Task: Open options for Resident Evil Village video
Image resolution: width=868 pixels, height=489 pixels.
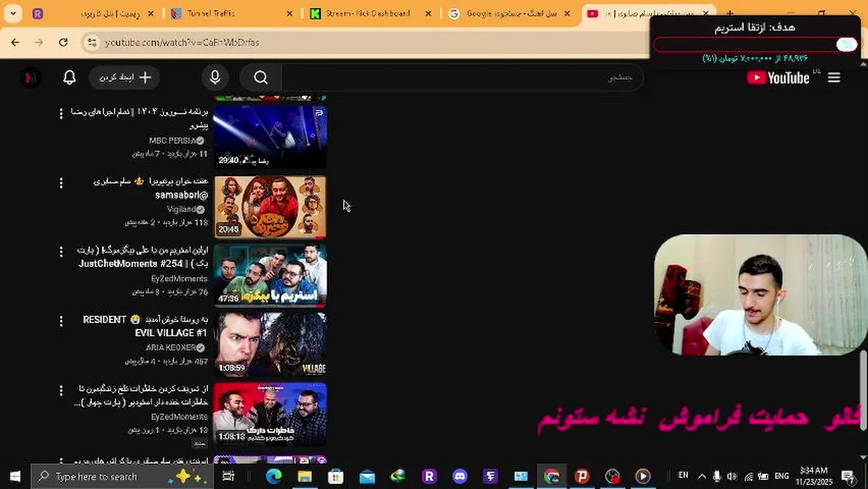Action: [x=60, y=321]
